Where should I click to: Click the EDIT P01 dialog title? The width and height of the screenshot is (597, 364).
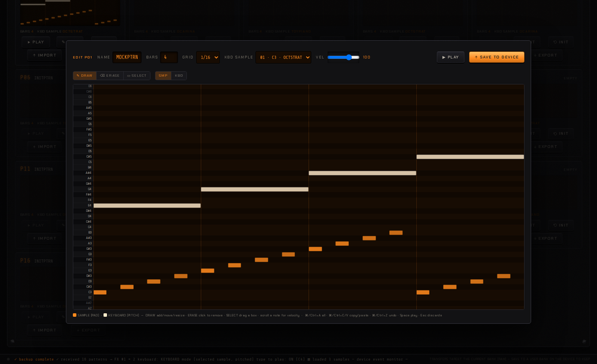pos(82,57)
